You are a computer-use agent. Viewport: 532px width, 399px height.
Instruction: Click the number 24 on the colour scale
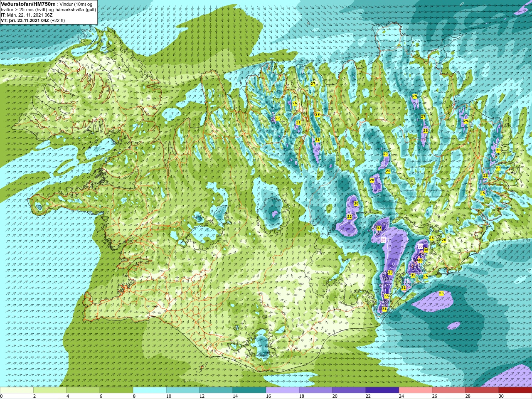tap(401, 397)
